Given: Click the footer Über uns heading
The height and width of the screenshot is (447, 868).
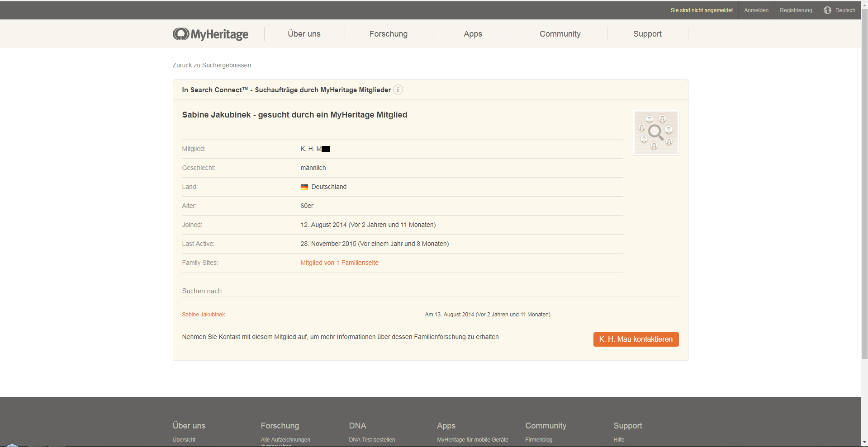Looking at the screenshot, I should point(189,426).
